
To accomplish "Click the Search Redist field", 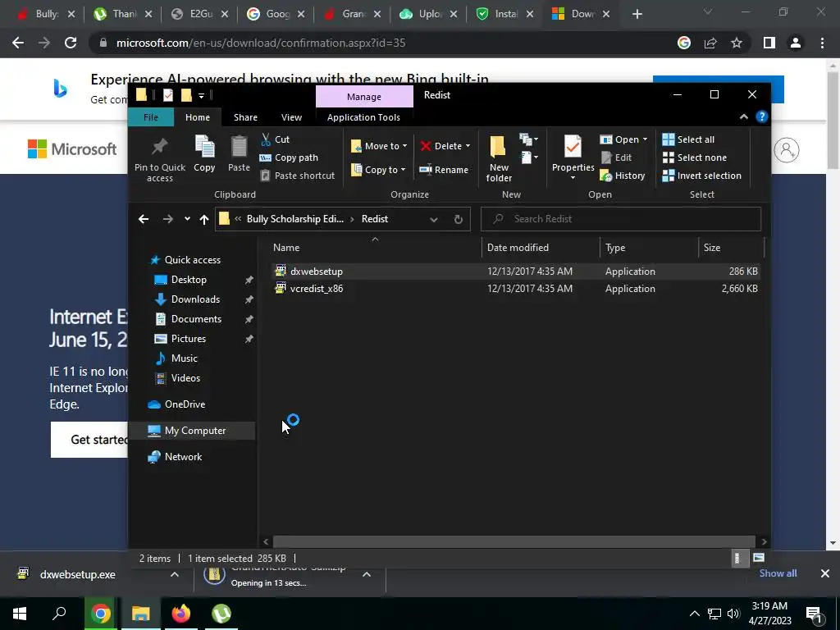I will coord(621,219).
